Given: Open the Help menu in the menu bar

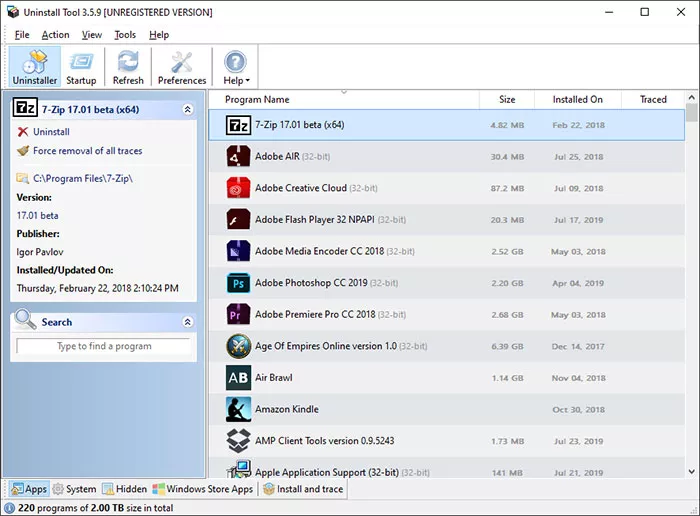Looking at the screenshot, I should pos(159,35).
